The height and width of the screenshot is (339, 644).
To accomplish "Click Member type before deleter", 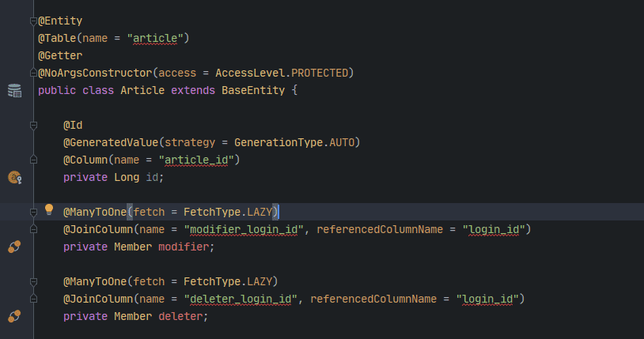I will 133,316.
